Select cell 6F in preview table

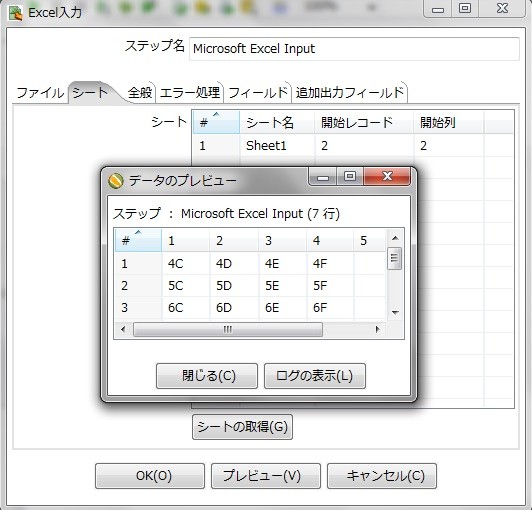pos(330,308)
